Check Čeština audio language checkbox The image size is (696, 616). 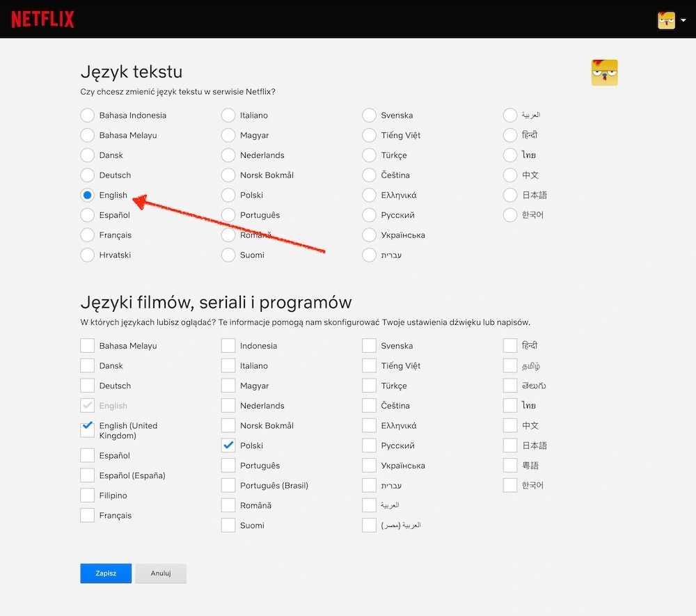[369, 405]
